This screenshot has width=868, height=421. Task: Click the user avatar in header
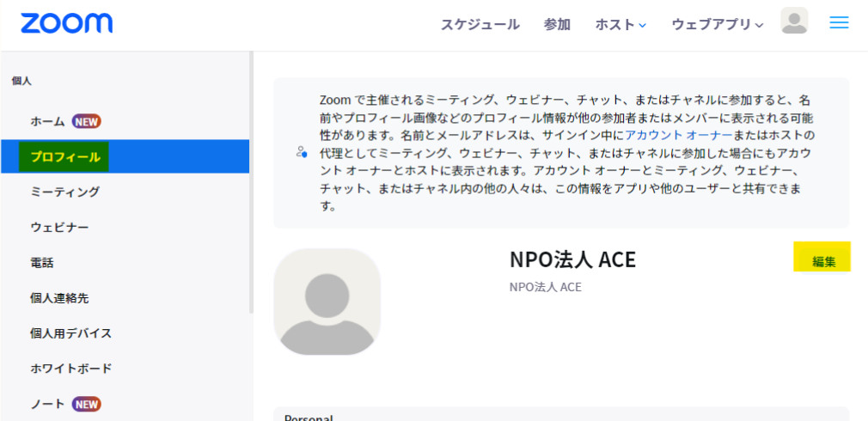click(x=794, y=21)
